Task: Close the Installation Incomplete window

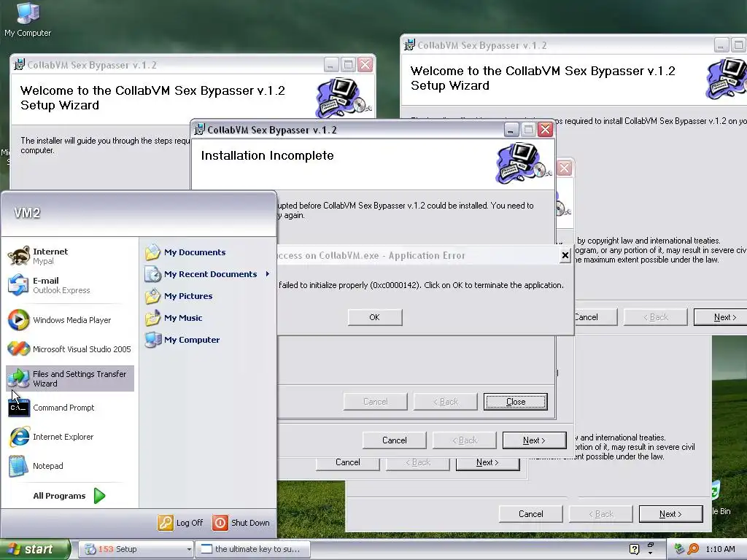Action: [x=546, y=130]
